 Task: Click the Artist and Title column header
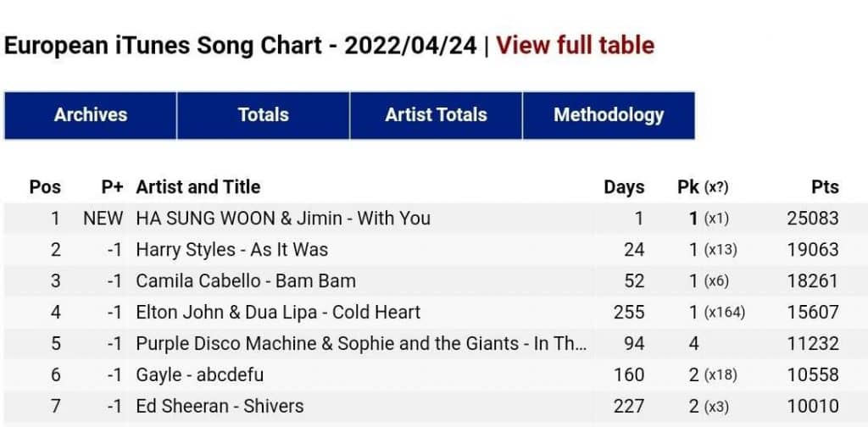click(x=198, y=187)
